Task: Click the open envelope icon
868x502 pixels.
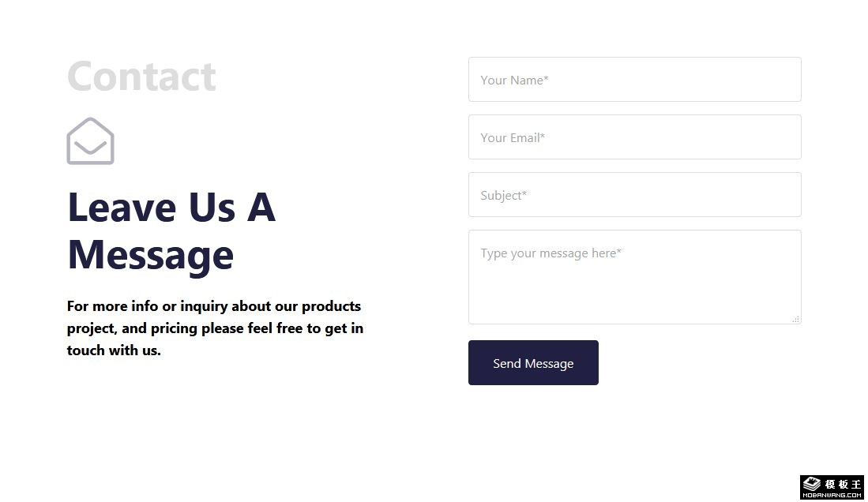Action: tap(90, 141)
